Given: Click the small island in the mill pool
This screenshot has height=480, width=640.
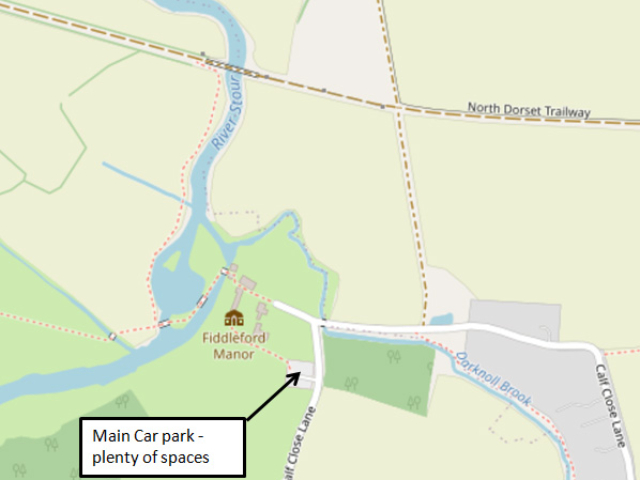Looking at the screenshot, I should (x=173, y=260).
